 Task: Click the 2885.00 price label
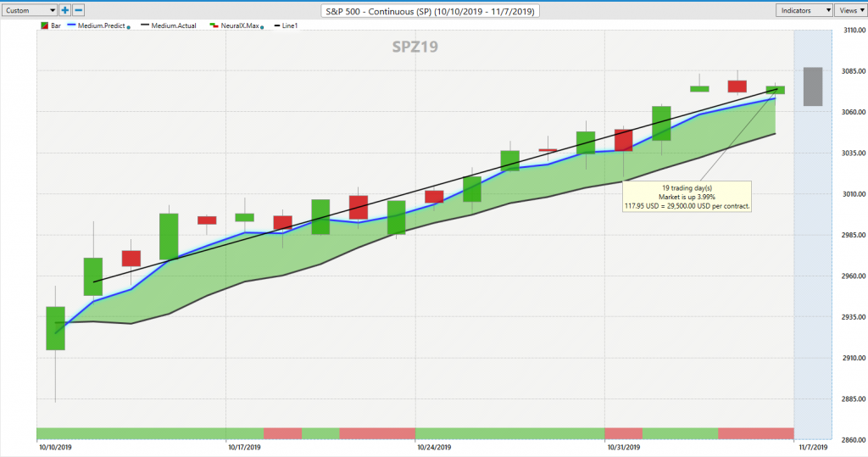tap(854, 398)
